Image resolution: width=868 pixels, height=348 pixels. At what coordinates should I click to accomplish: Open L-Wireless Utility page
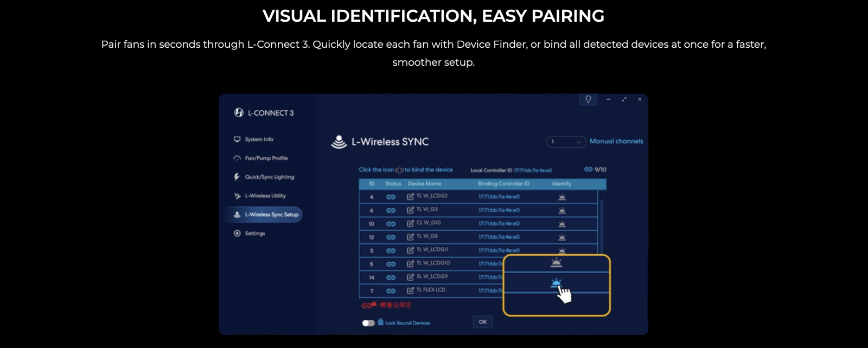click(x=260, y=196)
